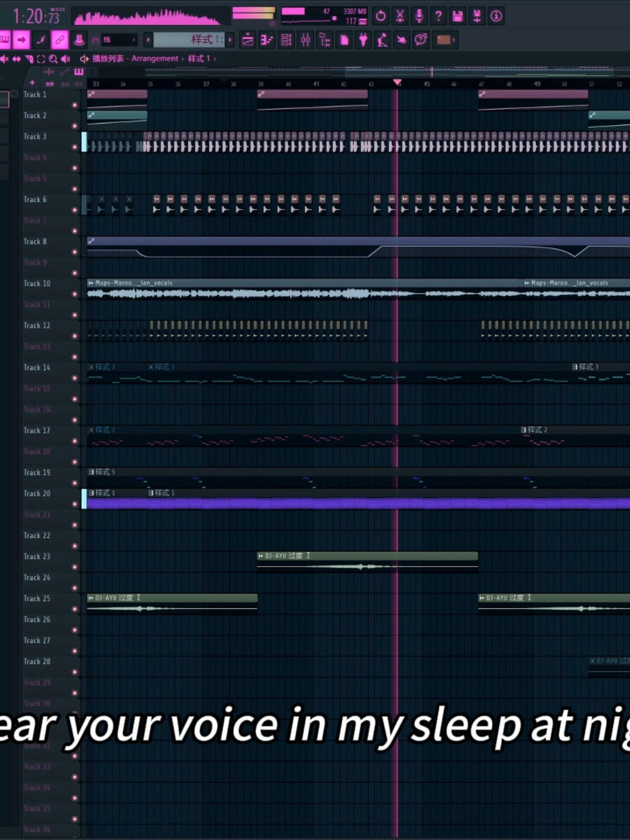Click the playhead marker on timeline

(x=397, y=82)
